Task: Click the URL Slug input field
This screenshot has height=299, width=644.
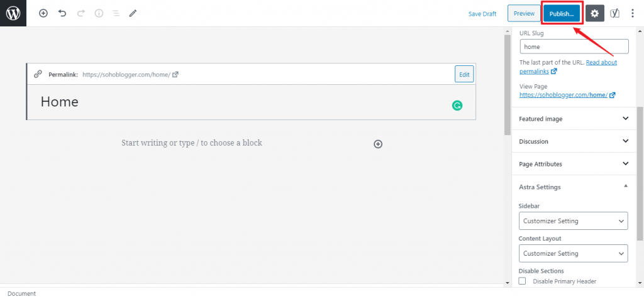Action: pyautogui.click(x=574, y=46)
